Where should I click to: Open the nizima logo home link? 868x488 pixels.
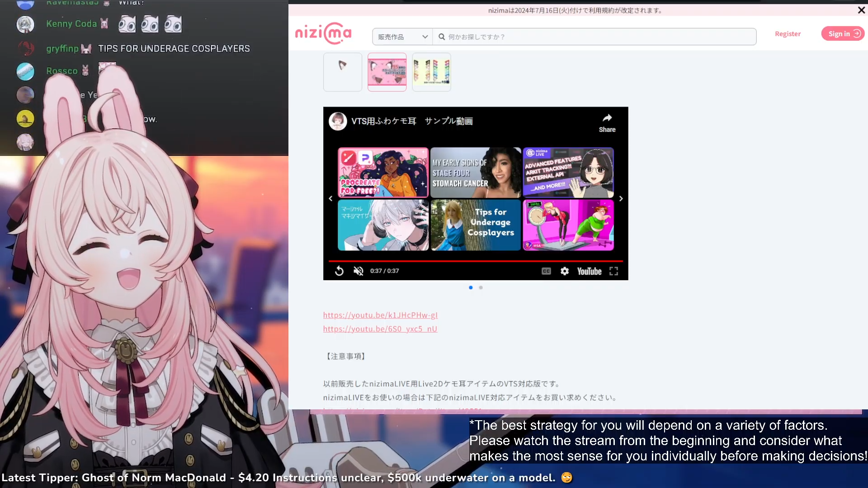323,33
